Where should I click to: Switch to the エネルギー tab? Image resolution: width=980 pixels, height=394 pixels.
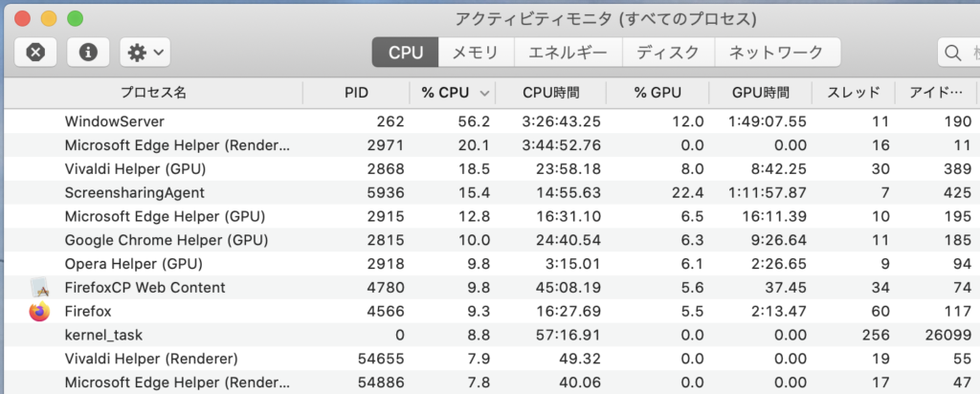coord(568,53)
